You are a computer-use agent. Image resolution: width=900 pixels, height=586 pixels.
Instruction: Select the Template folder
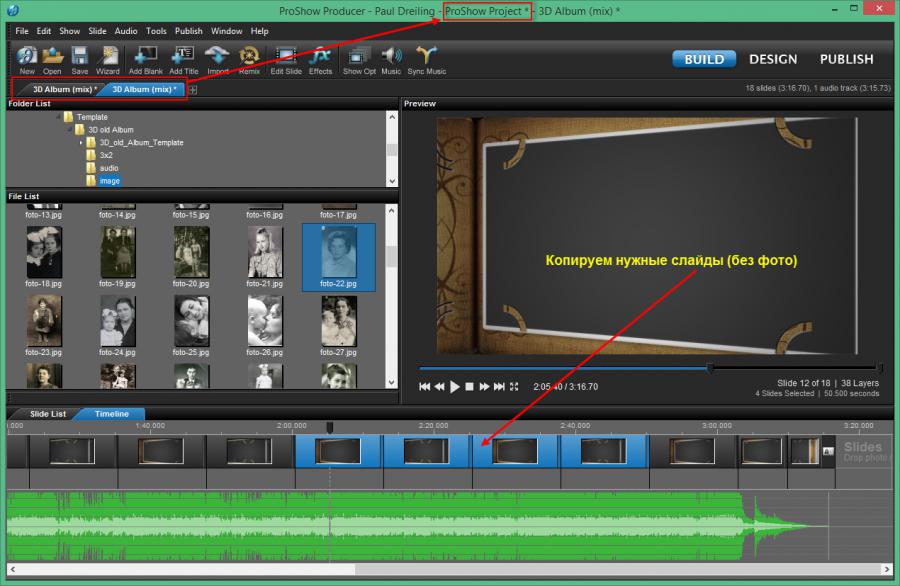click(x=92, y=117)
